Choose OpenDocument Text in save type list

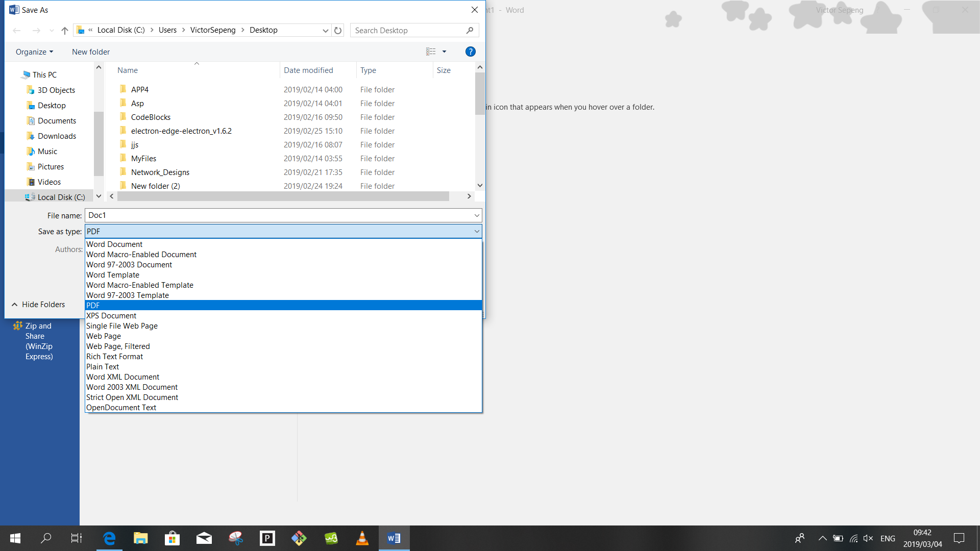click(x=121, y=408)
